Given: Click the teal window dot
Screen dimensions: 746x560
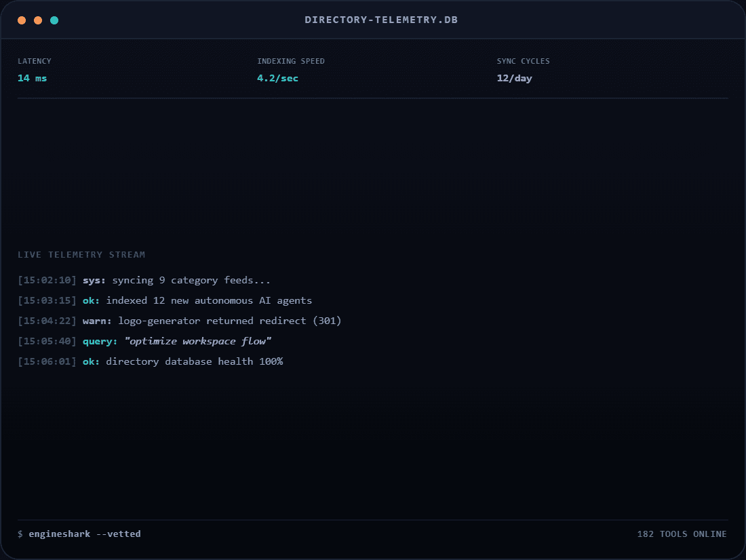Looking at the screenshot, I should (x=54, y=20).
